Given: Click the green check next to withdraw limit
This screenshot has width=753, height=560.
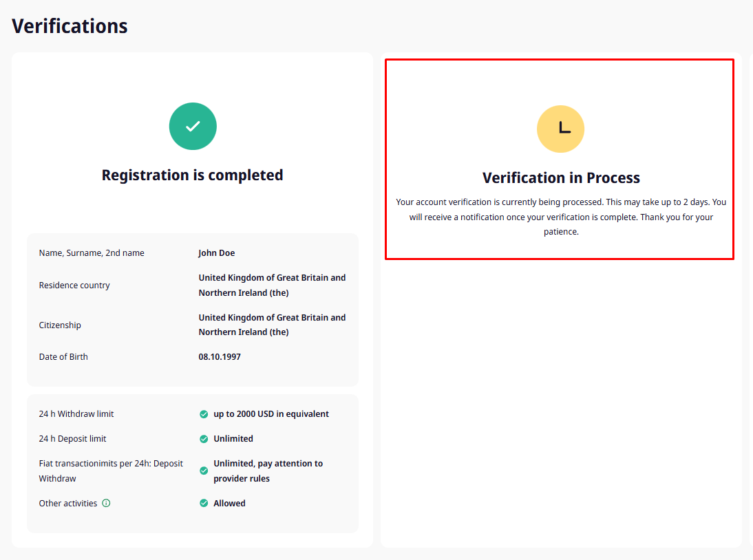Looking at the screenshot, I should (204, 414).
